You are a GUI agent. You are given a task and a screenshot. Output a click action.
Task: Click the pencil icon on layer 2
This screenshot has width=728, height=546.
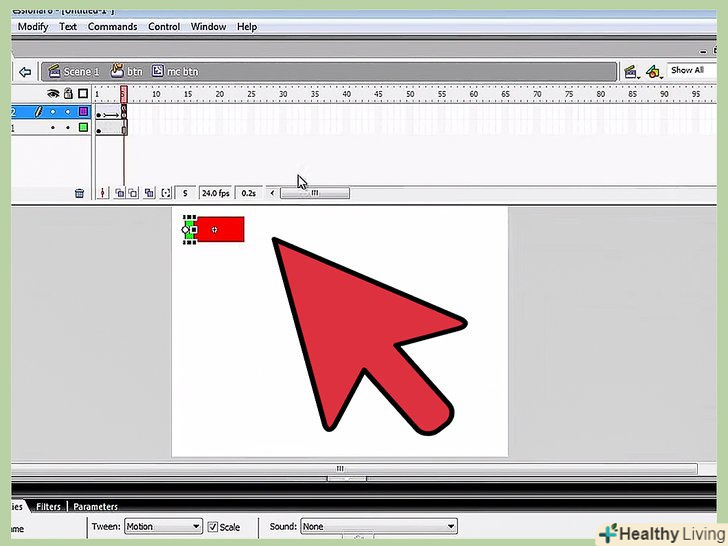[x=39, y=111]
